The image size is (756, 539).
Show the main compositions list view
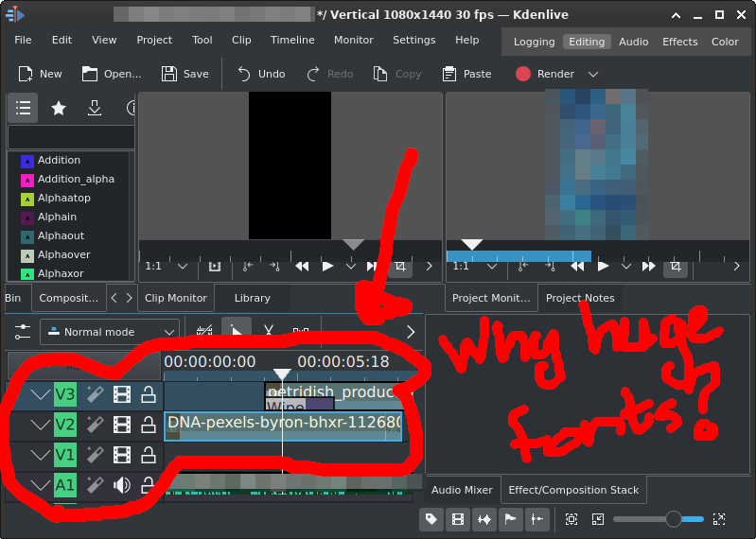point(23,108)
